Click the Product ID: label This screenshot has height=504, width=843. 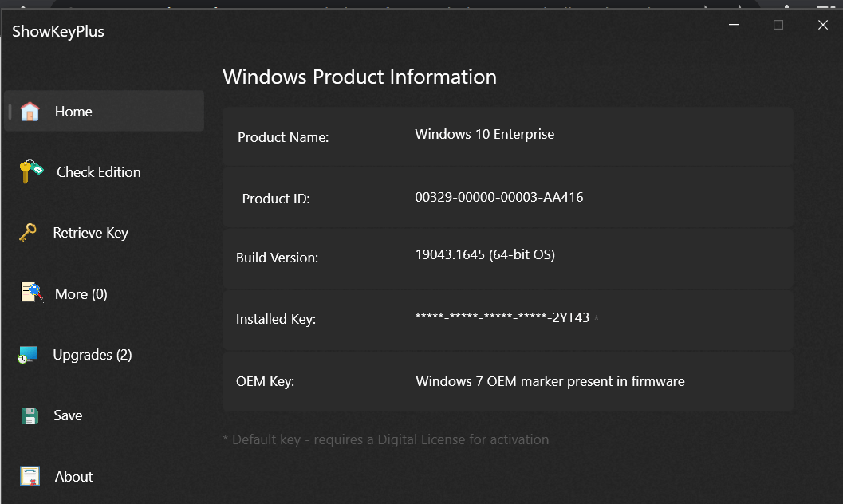pos(276,199)
